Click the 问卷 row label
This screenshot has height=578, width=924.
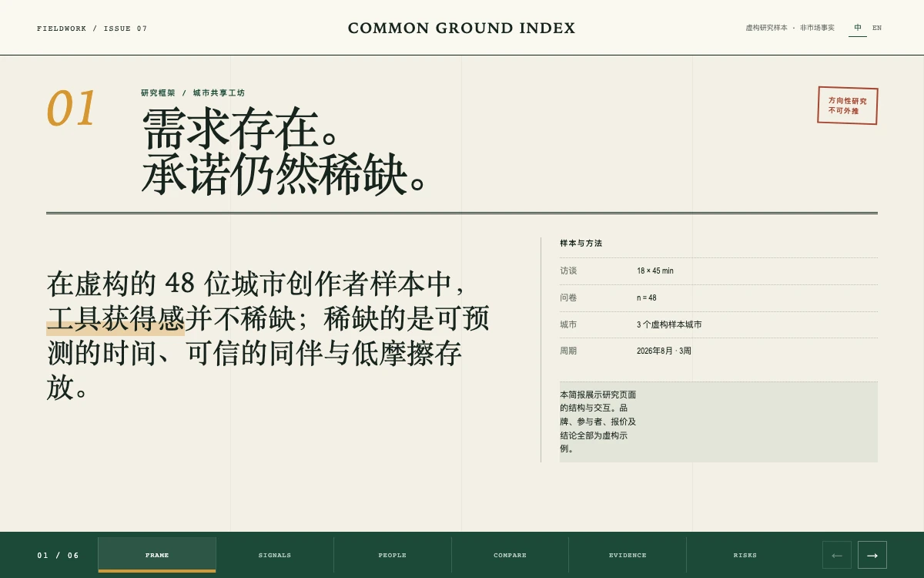tap(568, 297)
